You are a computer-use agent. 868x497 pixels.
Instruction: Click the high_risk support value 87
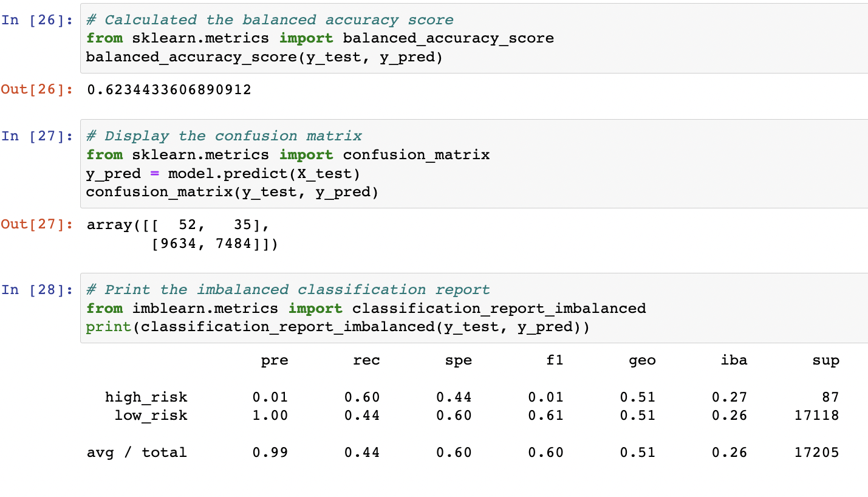click(830, 397)
